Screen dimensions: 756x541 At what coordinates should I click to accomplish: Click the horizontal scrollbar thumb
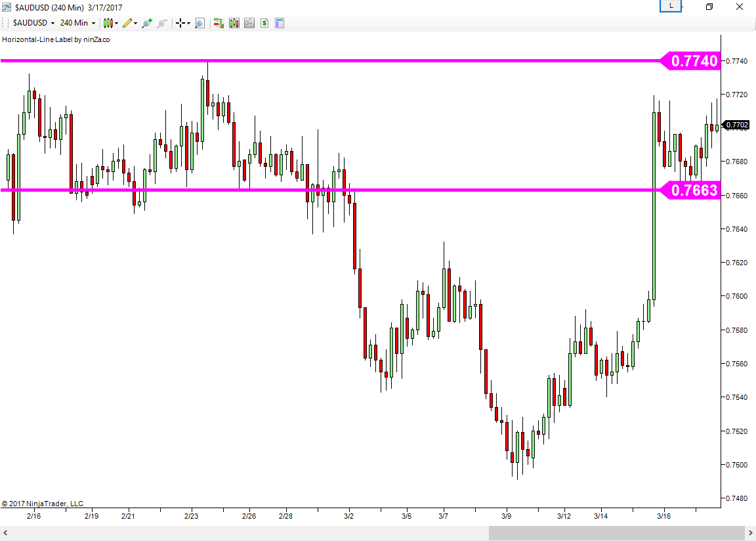(617, 533)
